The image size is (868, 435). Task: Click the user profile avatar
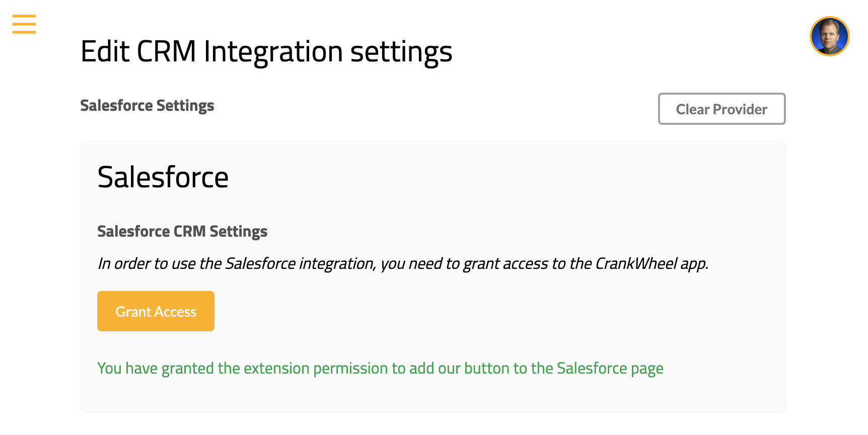pyautogui.click(x=829, y=36)
